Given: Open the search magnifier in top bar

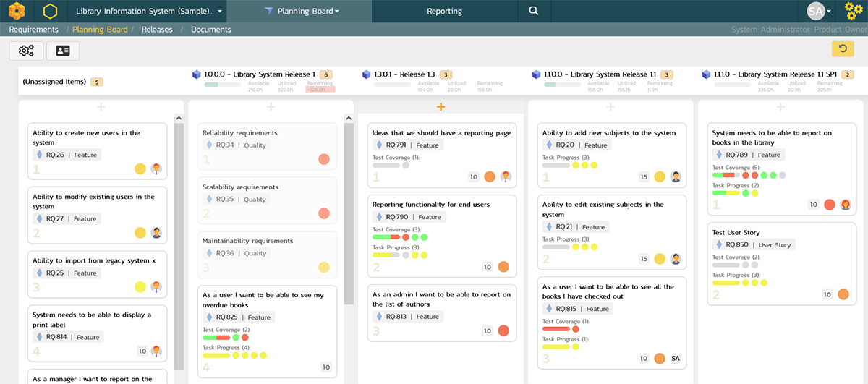Looking at the screenshot, I should [534, 11].
